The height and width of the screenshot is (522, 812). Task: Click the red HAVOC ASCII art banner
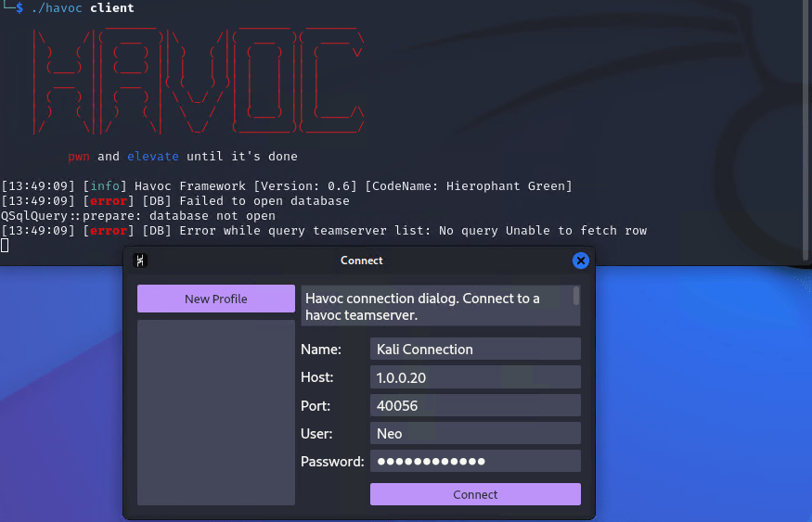pos(200,82)
